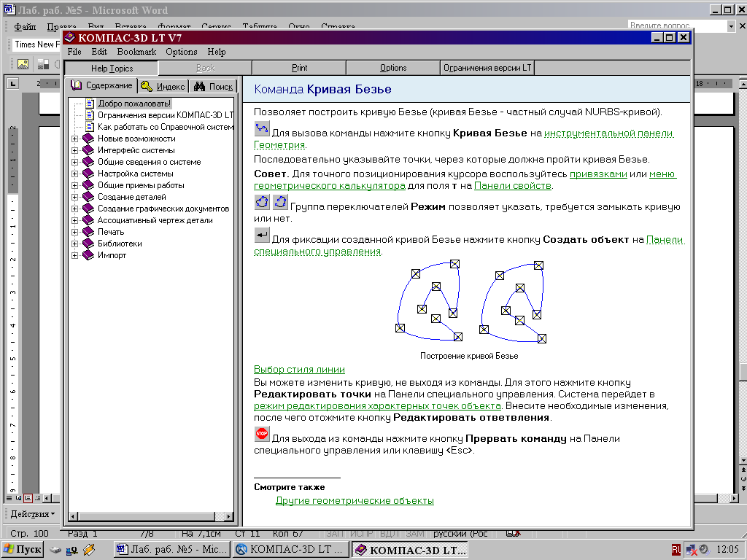
Task: Switch to the Индекс tab
Action: (x=163, y=86)
